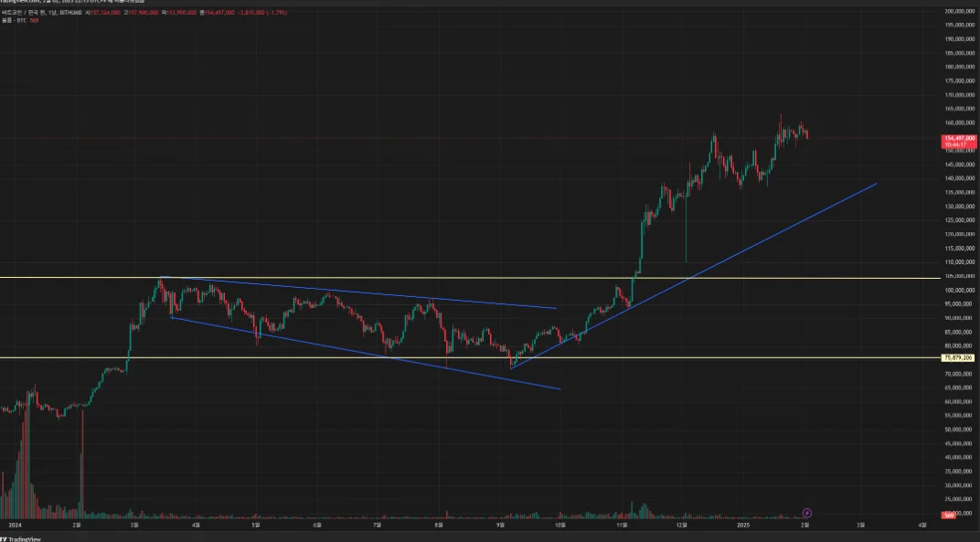Click the 12월 label on time axis
The width and height of the screenshot is (980, 542).
[682, 526]
